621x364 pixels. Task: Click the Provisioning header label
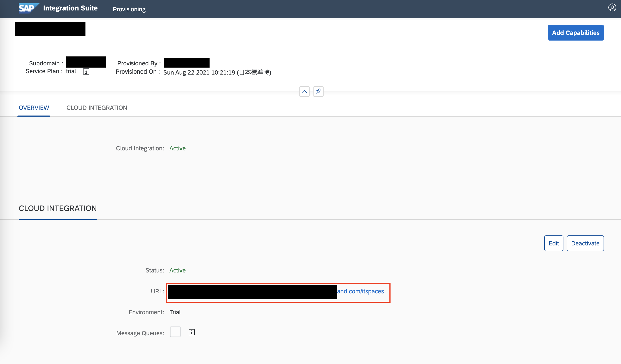pyautogui.click(x=129, y=9)
